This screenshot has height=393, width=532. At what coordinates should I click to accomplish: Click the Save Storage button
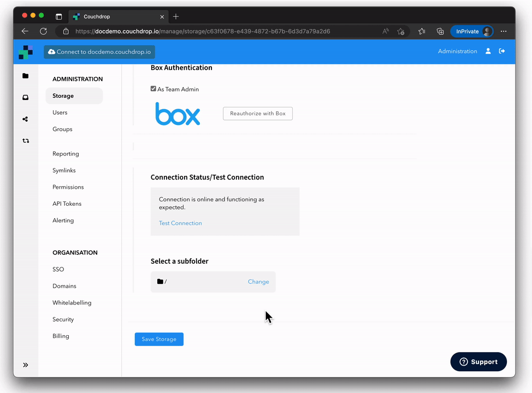click(x=159, y=339)
